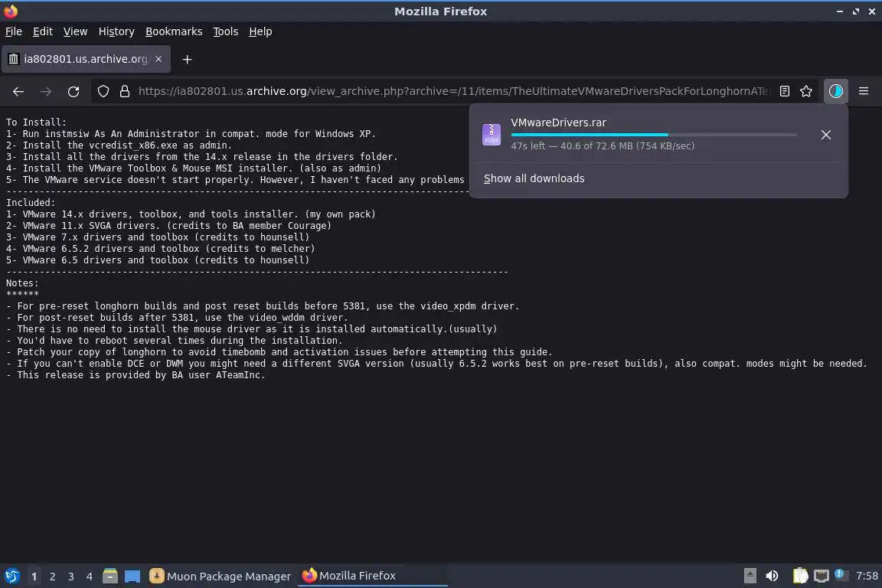882x588 pixels.
Task: Open the Lubuntu start menu icon
Action: [x=11, y=576]
